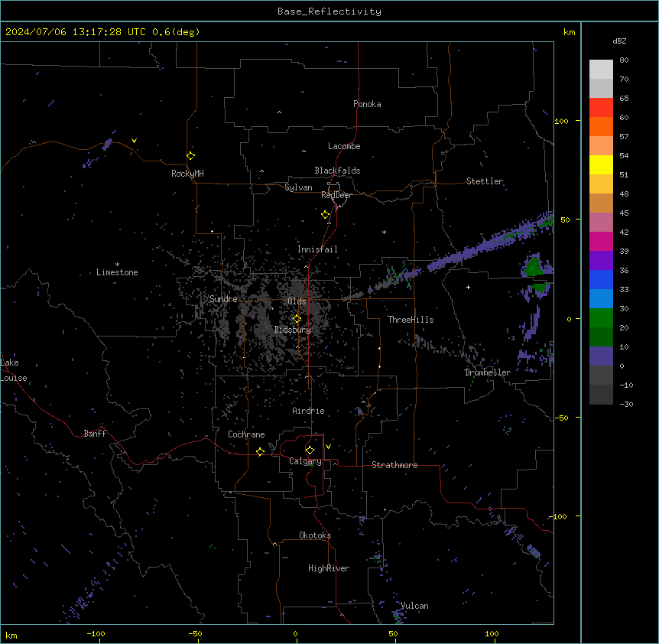
Task: Click the Strathmore label
Action: (x=394, y=465)
